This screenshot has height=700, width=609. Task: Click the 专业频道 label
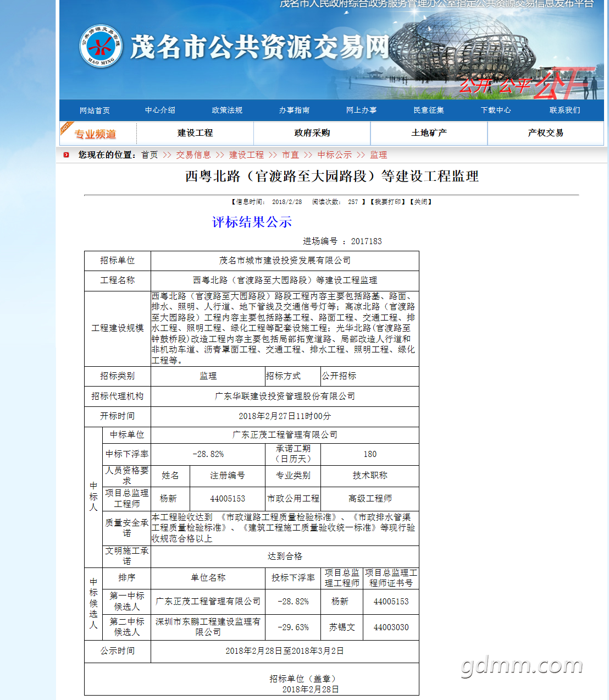pyautogui.click(x=95, y=134)
